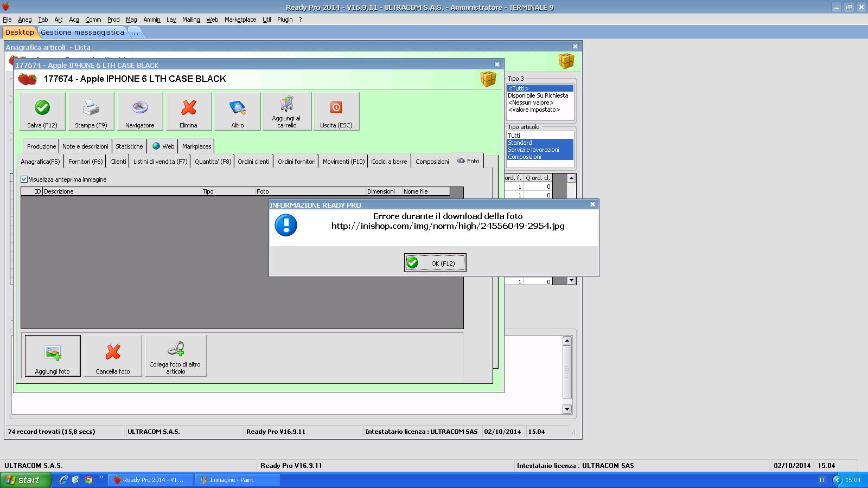Select Servizi e lavorazioni in Tipo articolo
The image size is (868, 488).
coord(540,150)
